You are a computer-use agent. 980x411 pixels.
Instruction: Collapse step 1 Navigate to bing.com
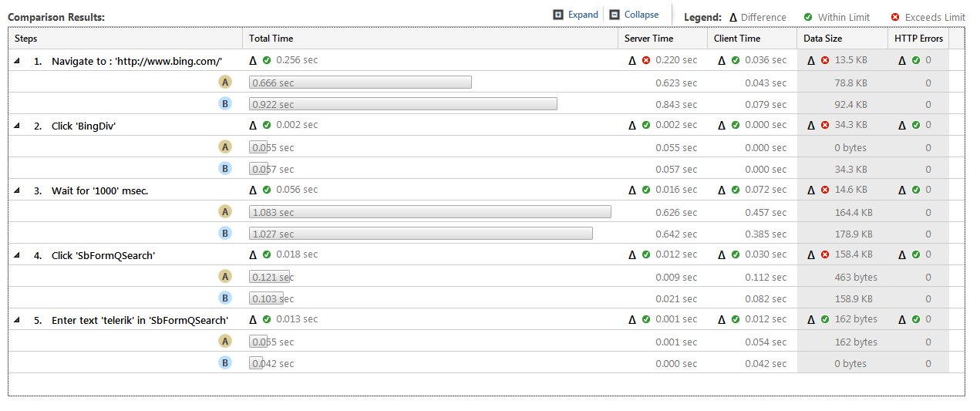pos(17,60)
